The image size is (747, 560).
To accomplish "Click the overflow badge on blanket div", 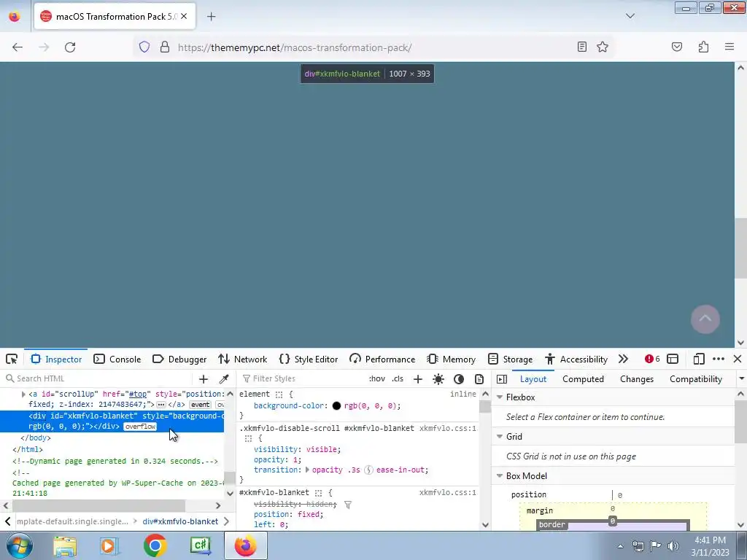I will (x=140, y=427).
